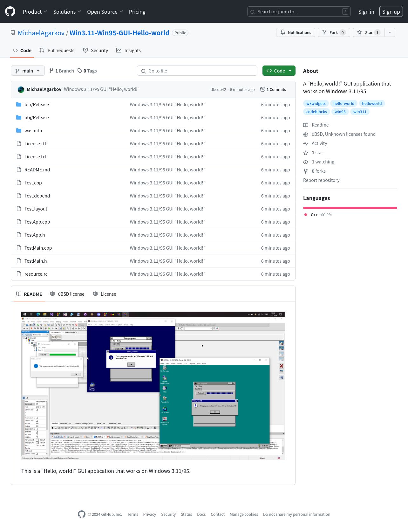Open the Product menu
Viewport: 408px width, 532px height.
35,12
